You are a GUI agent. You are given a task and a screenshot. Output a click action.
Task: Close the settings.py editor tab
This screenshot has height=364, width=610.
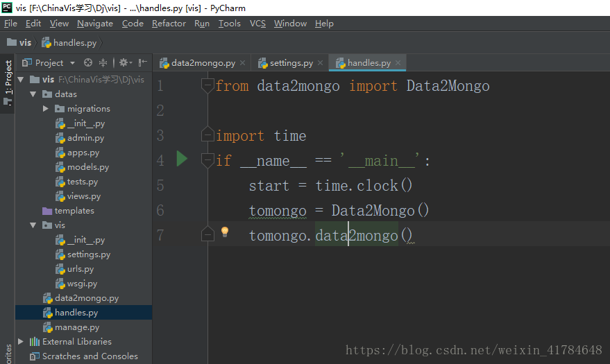(320, 62)
